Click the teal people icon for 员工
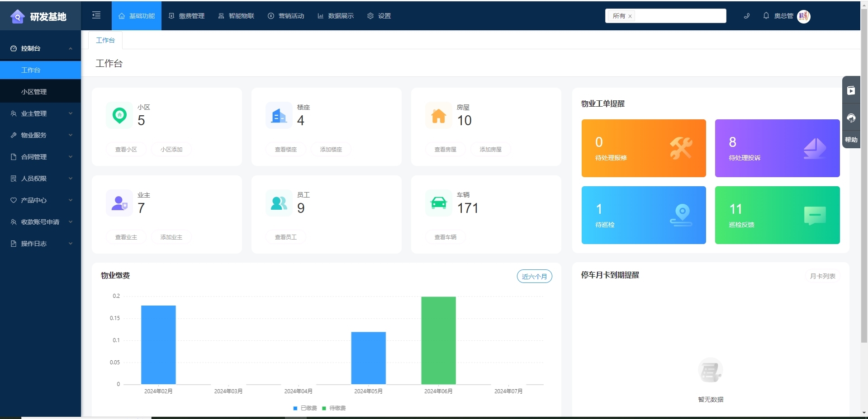Viewport: 868px width, 419px height. click(279, 203)
